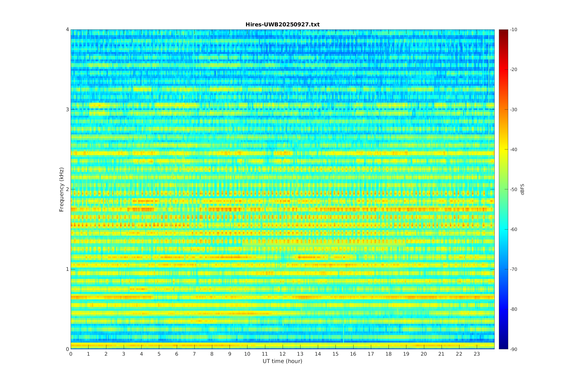Click the 'dBFS' colorbar label

pos(522,189)
